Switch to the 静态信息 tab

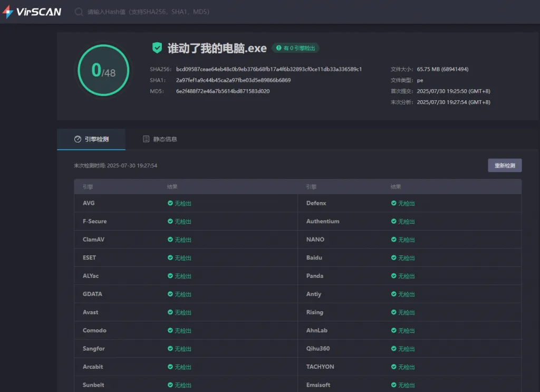pos(160,139)
